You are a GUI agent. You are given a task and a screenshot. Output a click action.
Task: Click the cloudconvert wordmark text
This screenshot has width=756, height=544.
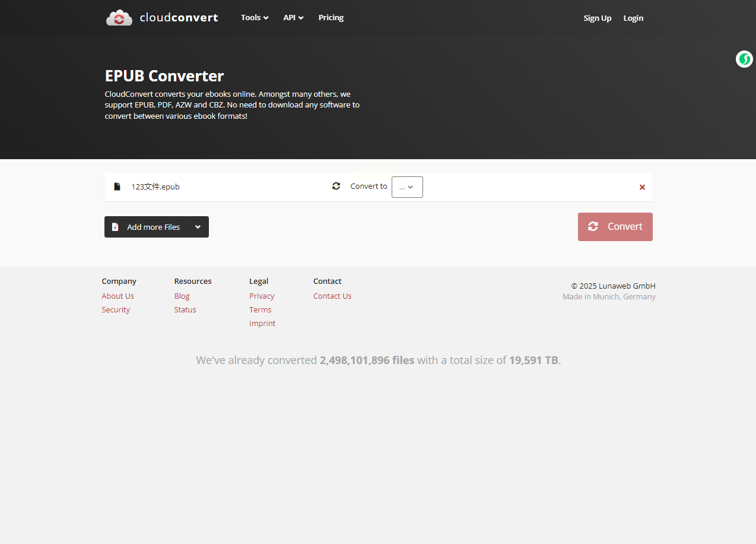click(x=179, y=18)
